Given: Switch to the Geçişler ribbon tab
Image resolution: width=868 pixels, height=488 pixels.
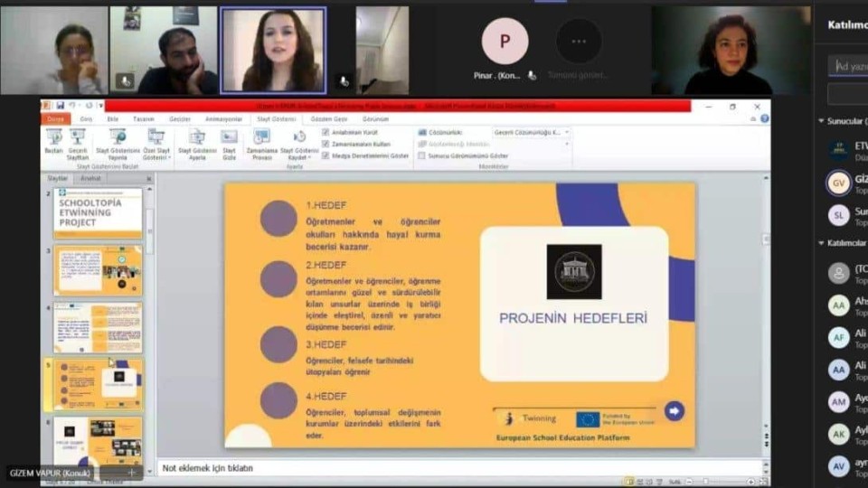Looking at the screenshot, I should click(179, 119).
